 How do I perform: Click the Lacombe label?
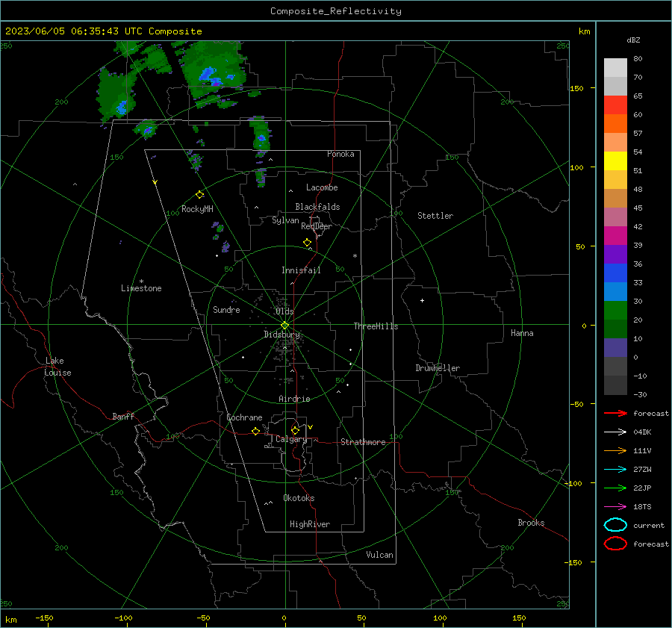322,187
